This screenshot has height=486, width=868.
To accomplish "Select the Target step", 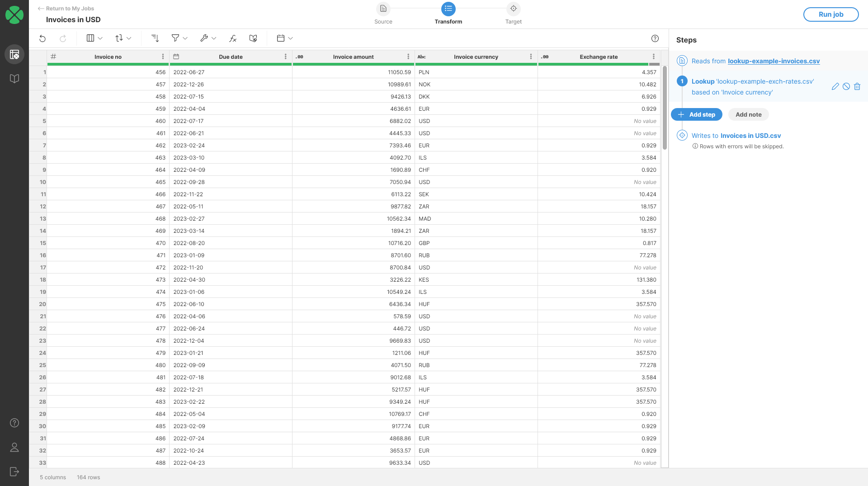I will pos(513,9).
